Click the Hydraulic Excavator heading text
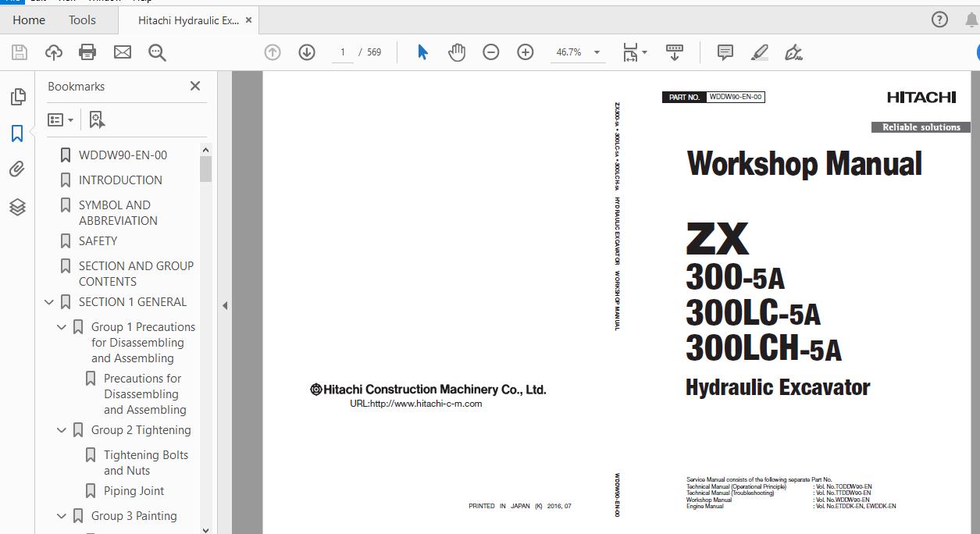 (778, 387)
